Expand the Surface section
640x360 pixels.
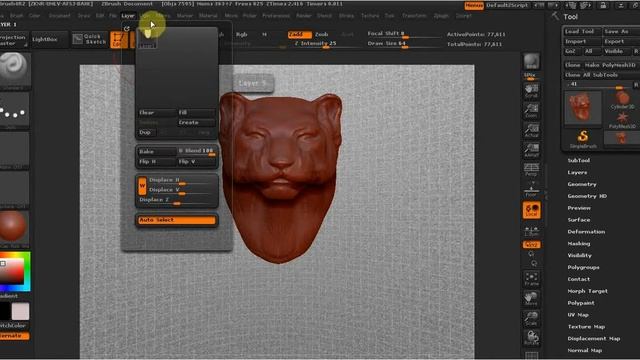[579, 220]
